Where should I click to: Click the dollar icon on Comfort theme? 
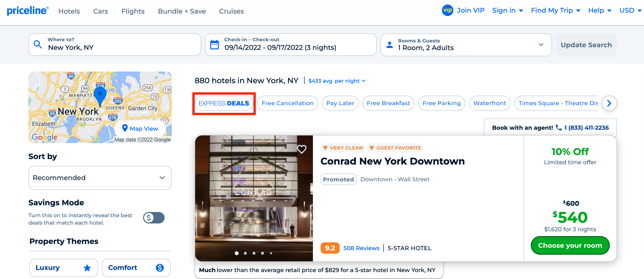160,268
